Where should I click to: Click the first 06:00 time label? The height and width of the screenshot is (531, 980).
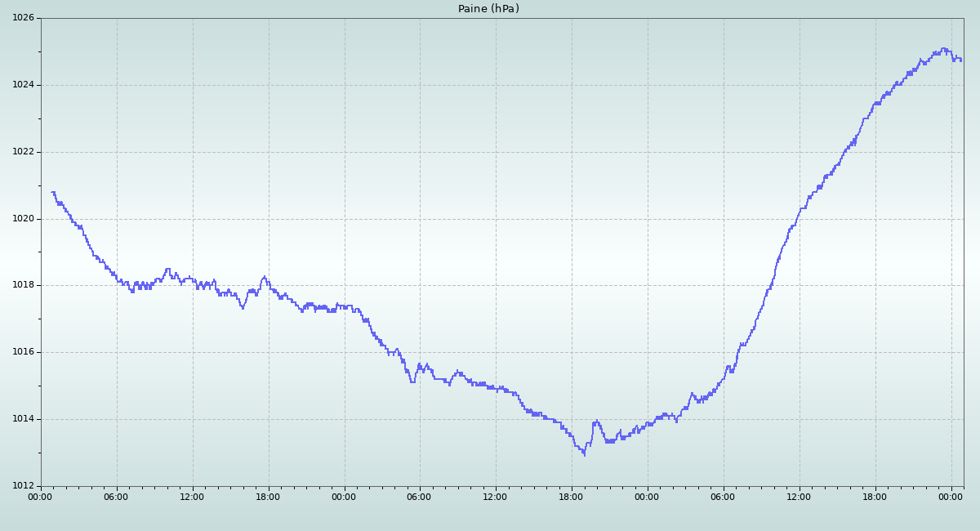tap(117, 496)
